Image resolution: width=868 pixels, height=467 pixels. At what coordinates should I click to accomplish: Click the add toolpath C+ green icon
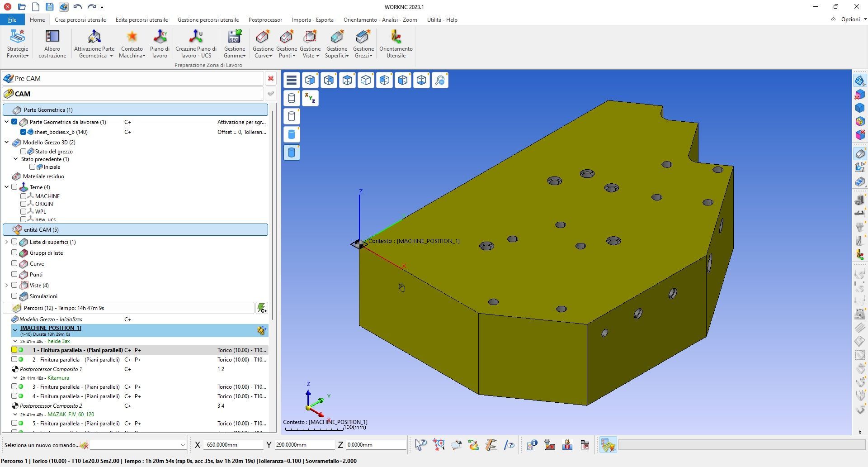pyautogui.click(x=262, y=308)
